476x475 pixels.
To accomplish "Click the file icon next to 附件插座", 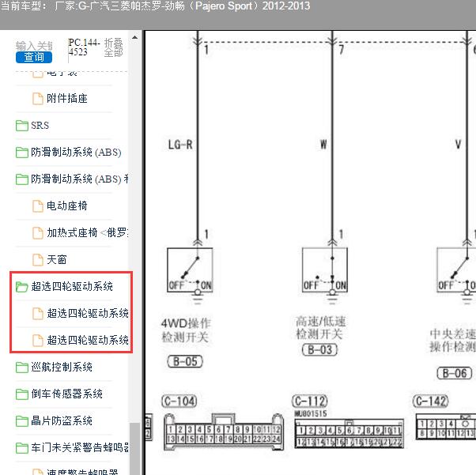I will [x=38, y=99].
